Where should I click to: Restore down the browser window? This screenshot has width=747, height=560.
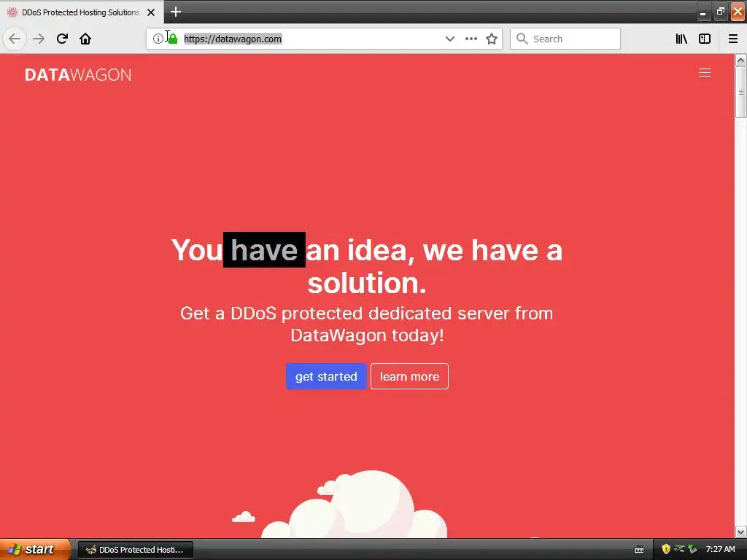[x=720, y=12]
